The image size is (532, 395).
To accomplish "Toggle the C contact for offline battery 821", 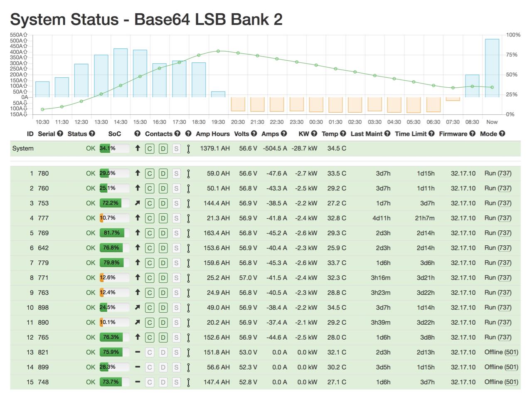I will pyautogui.click(x=150, y=352).
